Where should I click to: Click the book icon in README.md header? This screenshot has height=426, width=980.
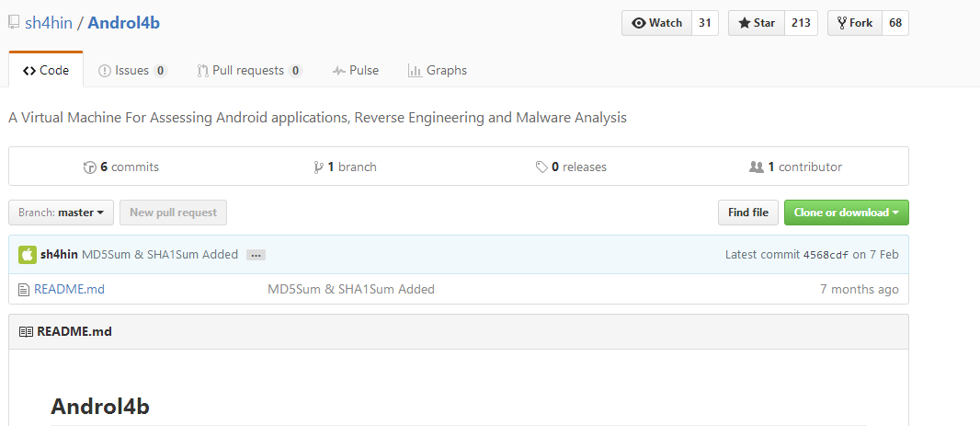pos(26,331)
